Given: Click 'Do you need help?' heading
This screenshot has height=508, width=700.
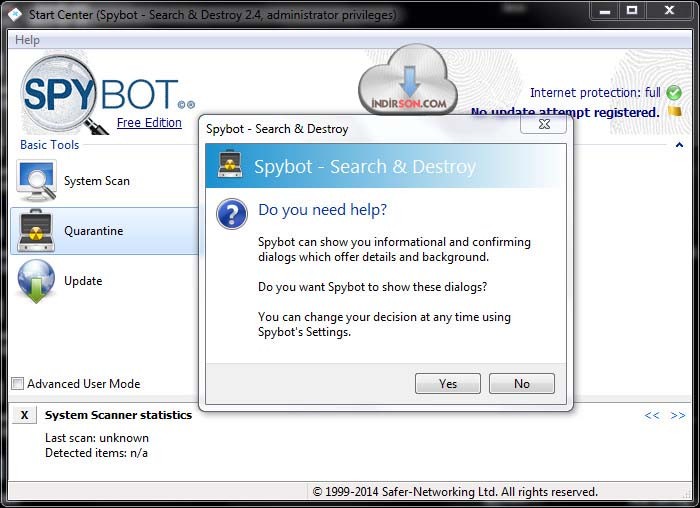Looking at the screenshot, I should 322,210.
